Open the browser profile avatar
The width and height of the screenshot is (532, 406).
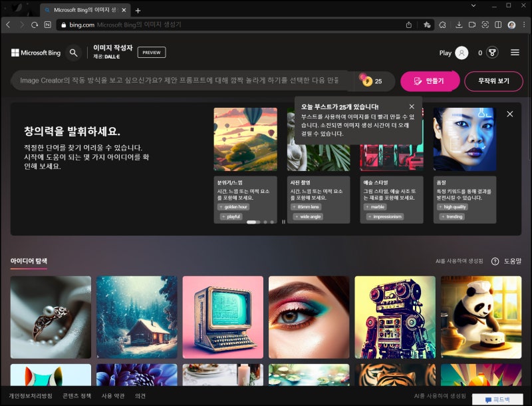coord(511,25)
